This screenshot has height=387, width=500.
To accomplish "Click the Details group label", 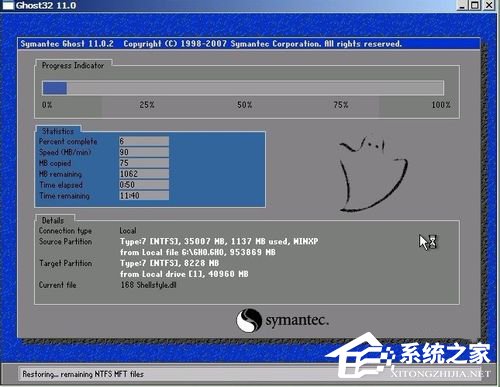I will [53, 220].
